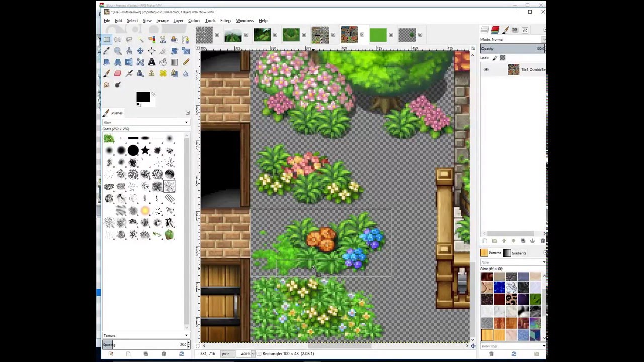Select the Ink tool

(x=140, y=74)
